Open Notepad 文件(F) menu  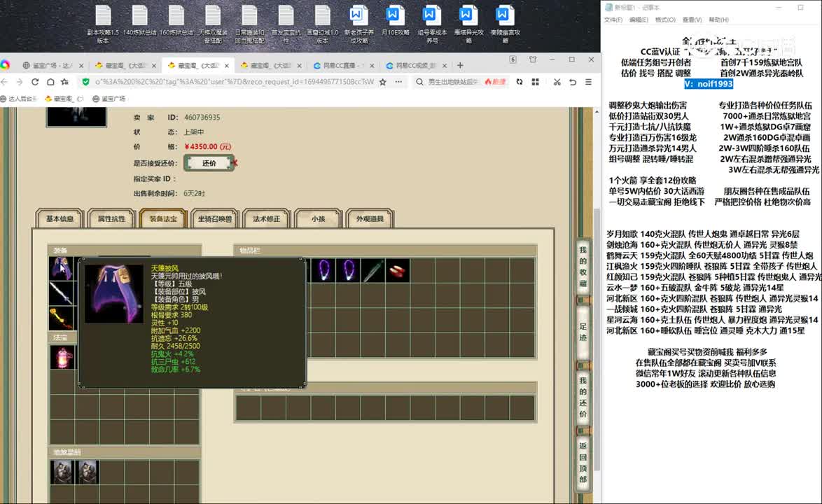[613, 20]
